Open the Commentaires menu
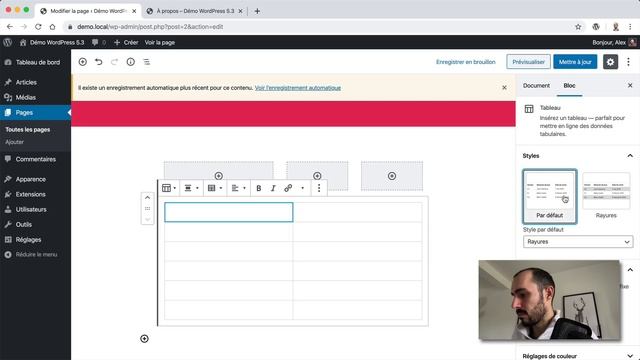The width and height of the screenshot is (640, 360). [36, 159]
